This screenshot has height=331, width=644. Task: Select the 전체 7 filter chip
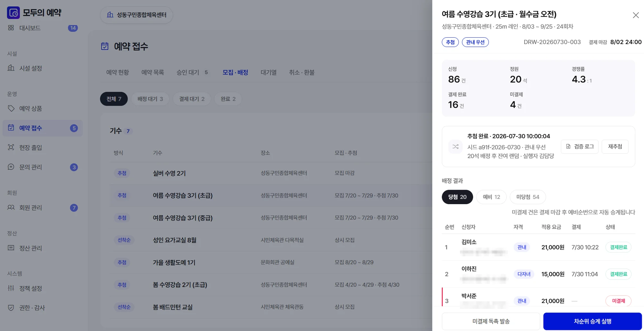coord(114,99)
